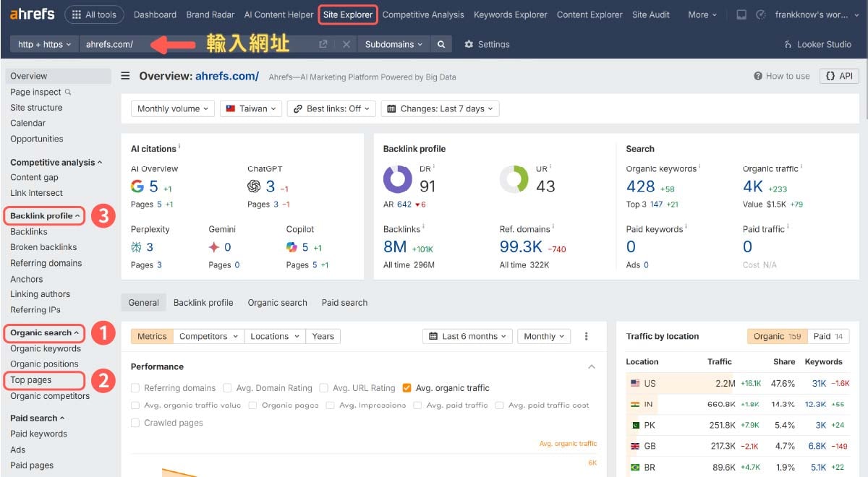Click the How to use help link

tap(782, 76)
